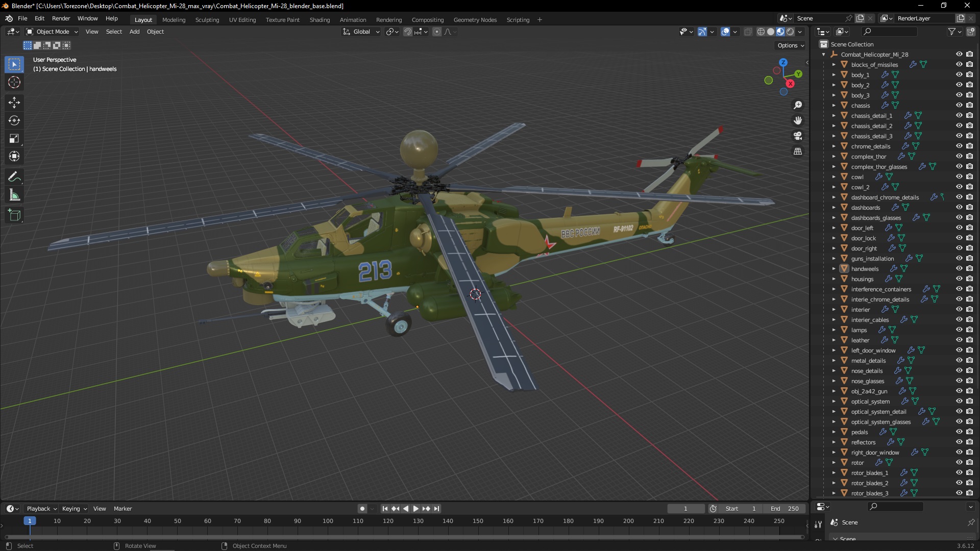Pick the Scale tool
Viewport: 980px width, 551px height.
coord(14,138)
